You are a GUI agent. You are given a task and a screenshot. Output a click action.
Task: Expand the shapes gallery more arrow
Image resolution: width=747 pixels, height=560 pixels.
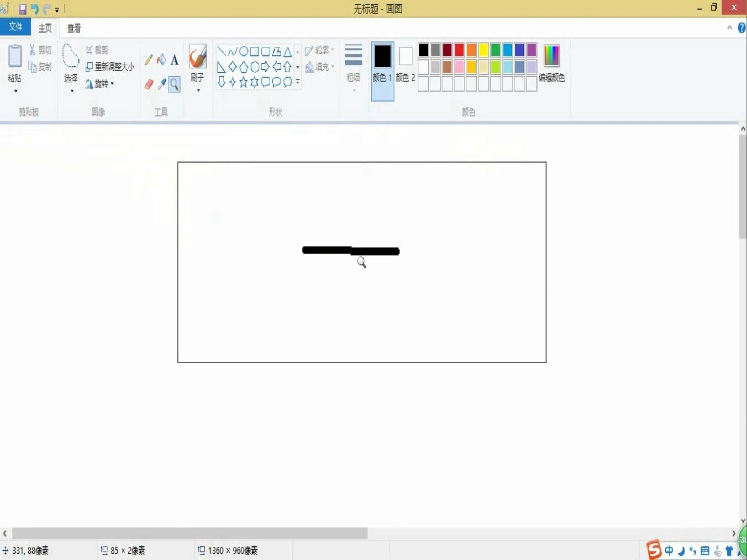point(298,82)
